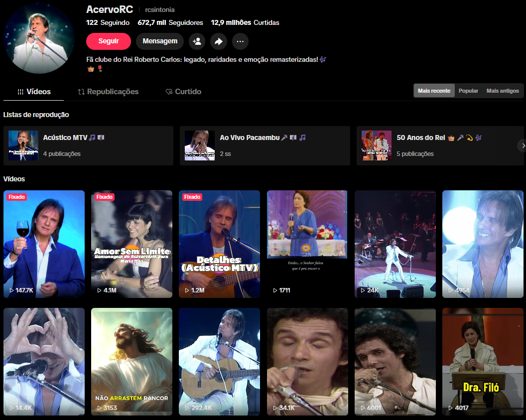Click 12,9 milhões Curtidas text
526x420 pixels.
[245, 22]
